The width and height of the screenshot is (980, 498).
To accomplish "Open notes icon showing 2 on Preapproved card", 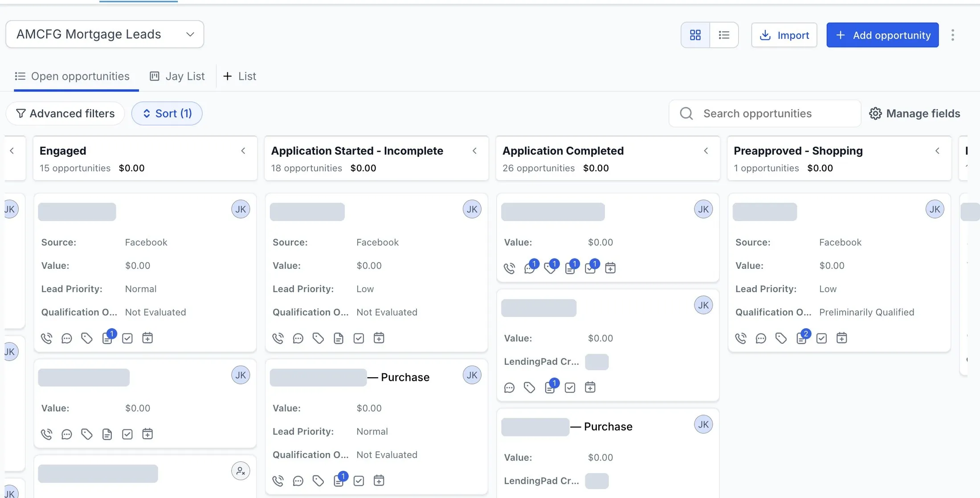I will pos(802,337).
